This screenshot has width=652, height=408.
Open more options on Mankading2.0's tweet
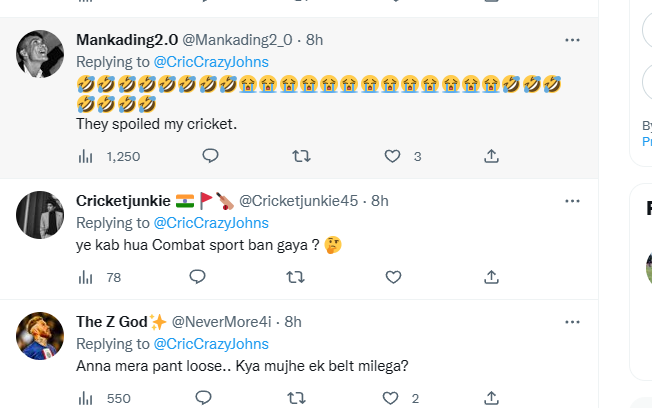(x=572, y=40)
